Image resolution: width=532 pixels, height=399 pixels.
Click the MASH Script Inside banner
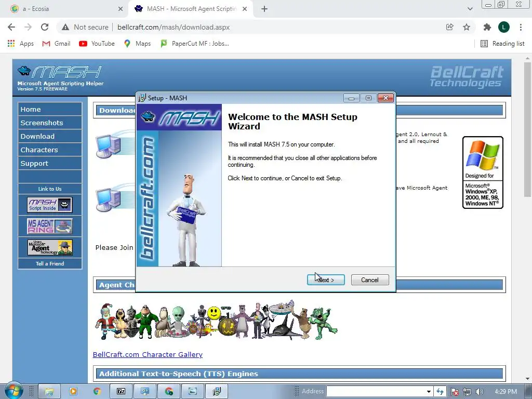pyautogui.click(x=50, y=205)
